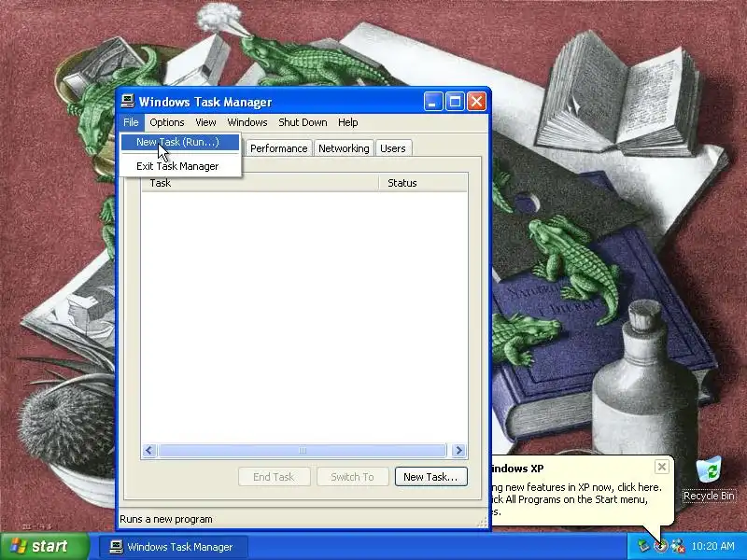The image size is (747, 560).
Task: Select New Task (Run...) menu entry
Action: point(180,142)
